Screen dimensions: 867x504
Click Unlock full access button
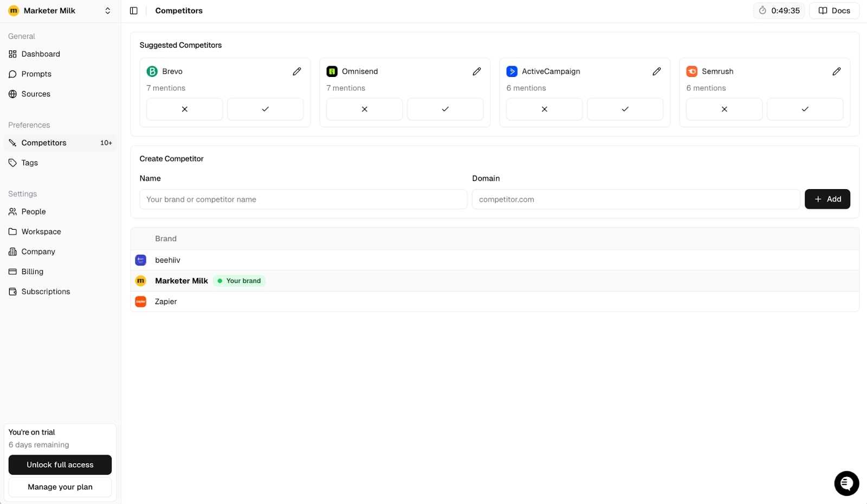[x=60, y=465]
